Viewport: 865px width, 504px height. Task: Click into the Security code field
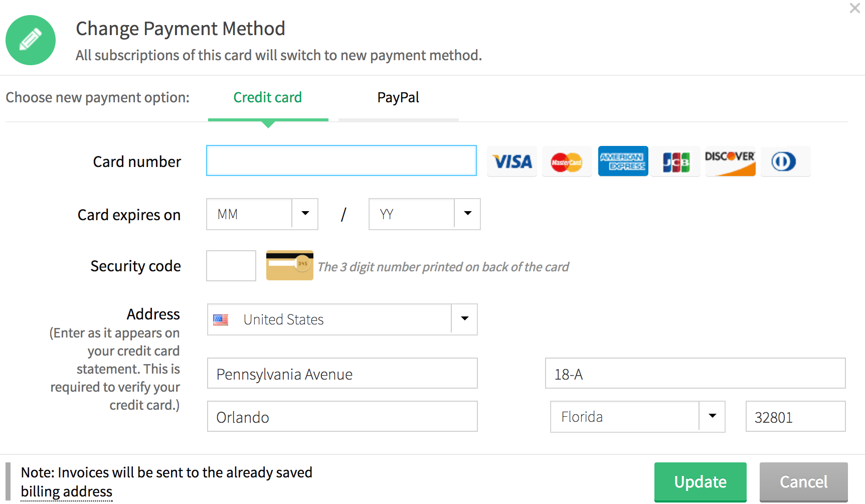coord(231,266)
